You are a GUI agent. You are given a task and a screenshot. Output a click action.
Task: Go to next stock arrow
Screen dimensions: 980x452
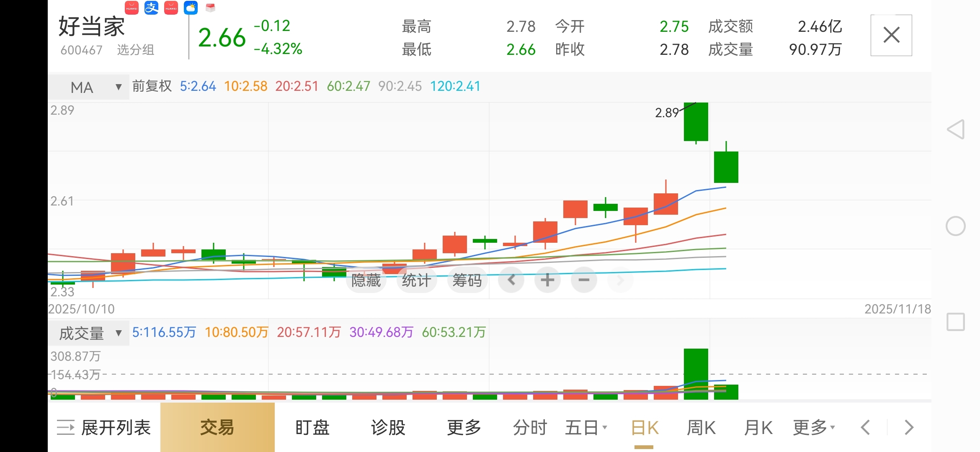pos(909,428)
